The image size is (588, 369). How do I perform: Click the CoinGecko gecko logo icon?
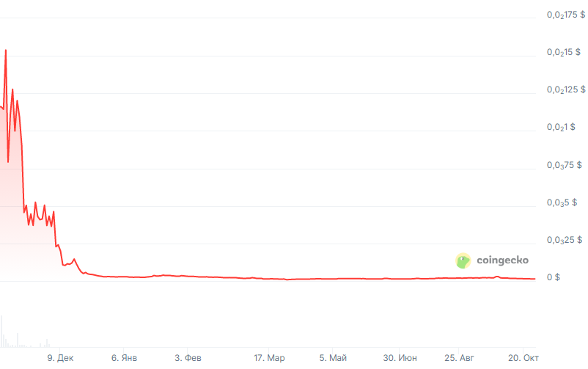(x=463, y=260)
